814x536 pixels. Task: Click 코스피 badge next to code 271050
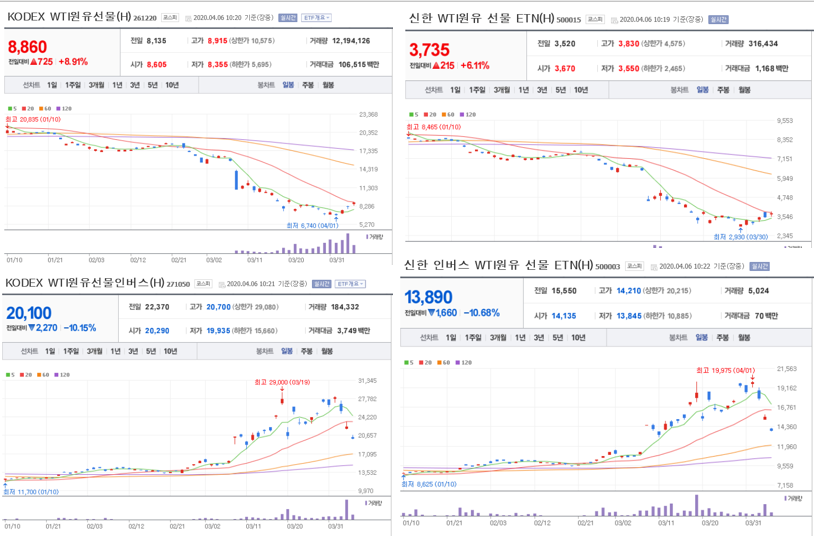pyautogui.click(x=203, y=284)
